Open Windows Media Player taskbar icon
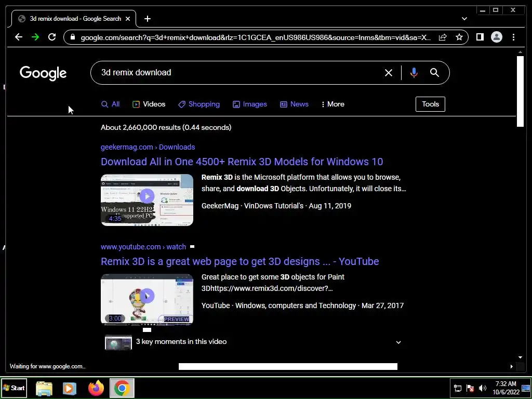 [x=70, y=389]
